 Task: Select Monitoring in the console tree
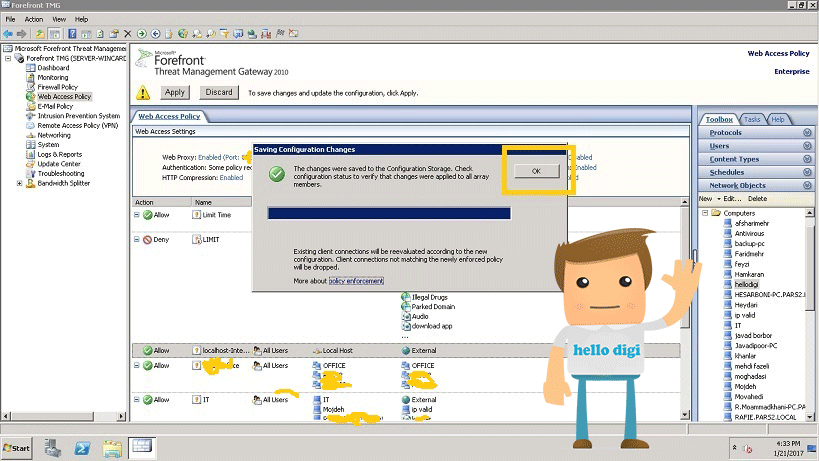tap(52, 77)
